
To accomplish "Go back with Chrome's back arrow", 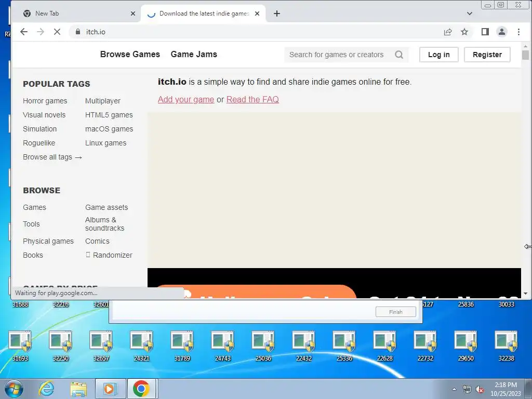I will click(24, 32).
